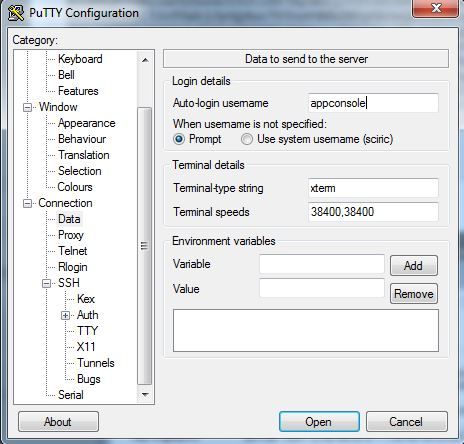Screen dimensions: 464x444
Task: Choose Use system username option
Action: pos(247,139)
